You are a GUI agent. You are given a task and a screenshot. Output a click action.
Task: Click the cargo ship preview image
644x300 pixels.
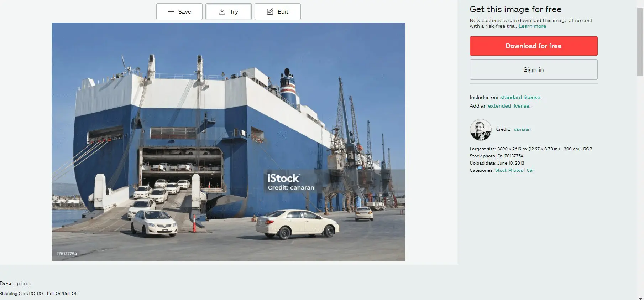click(228, 142)
